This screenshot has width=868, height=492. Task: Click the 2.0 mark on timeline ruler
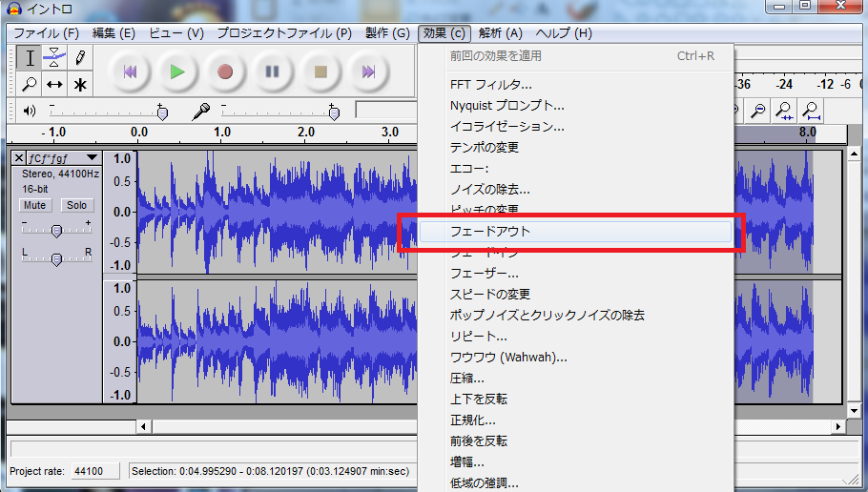click(305, 133)
